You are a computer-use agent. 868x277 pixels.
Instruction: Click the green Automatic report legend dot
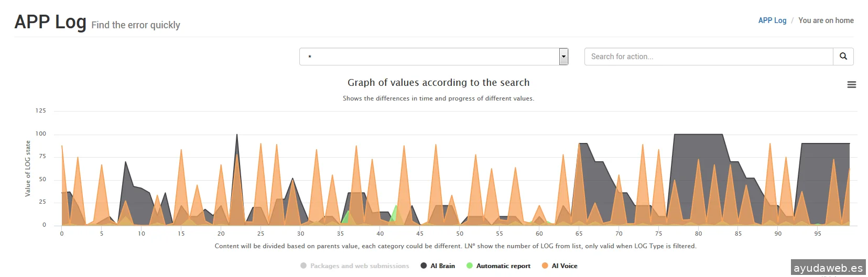pos(470,266)
